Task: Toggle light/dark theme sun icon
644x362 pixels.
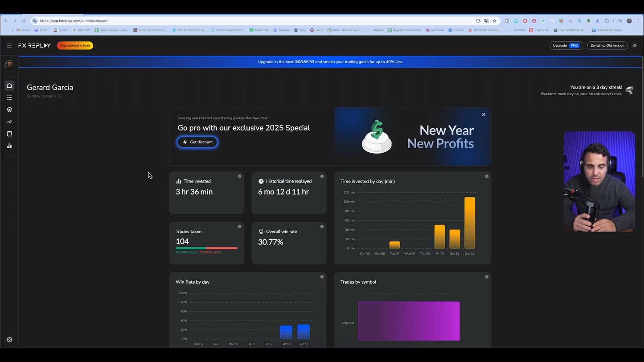Action: [x=635, y=45]
